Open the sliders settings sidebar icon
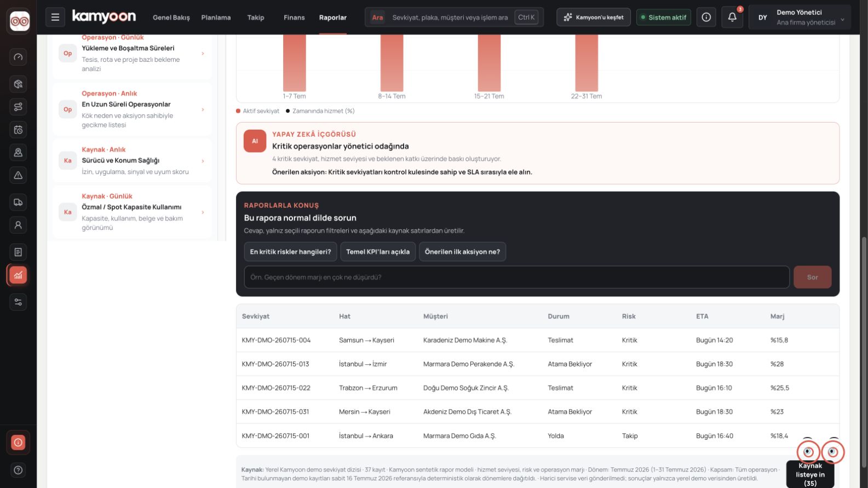This screenshot has width=868, height=488. (18, 302)
